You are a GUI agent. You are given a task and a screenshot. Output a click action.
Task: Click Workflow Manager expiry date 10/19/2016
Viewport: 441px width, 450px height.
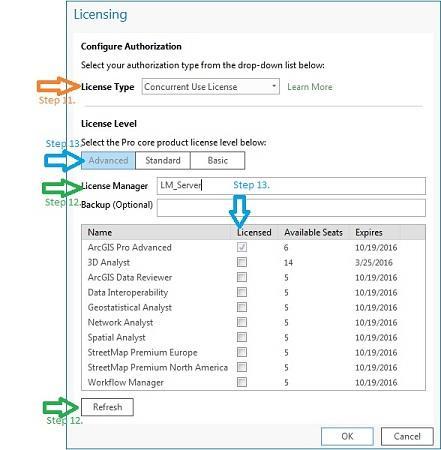pos(376,382)
